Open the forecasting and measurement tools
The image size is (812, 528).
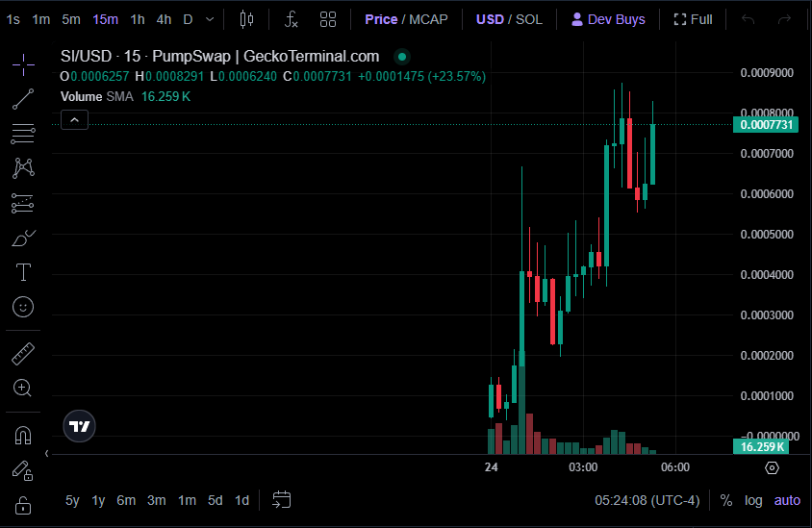[23, 204]
